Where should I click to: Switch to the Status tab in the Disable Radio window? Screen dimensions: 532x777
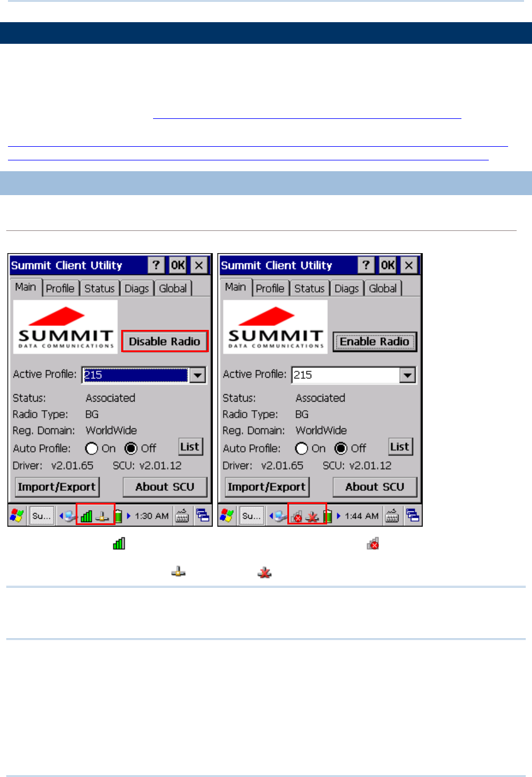(x=100, y=288)
